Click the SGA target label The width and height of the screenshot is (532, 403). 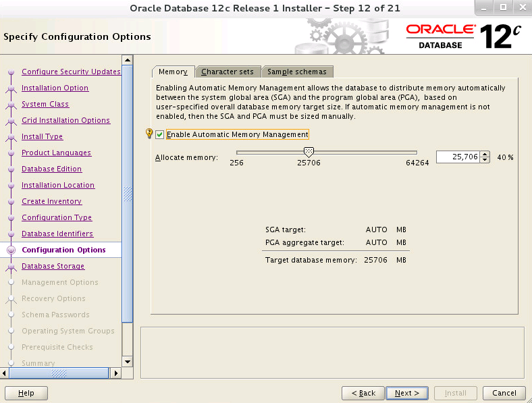[286, 230]
